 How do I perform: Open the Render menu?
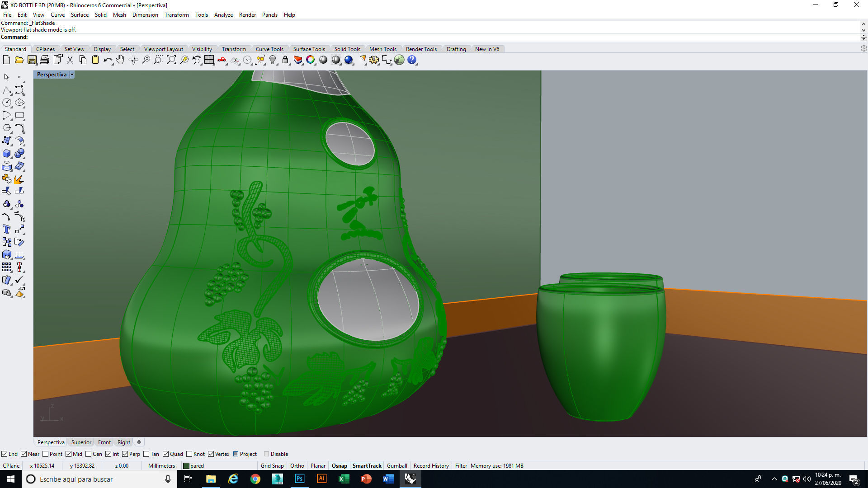tap(247, 15)
